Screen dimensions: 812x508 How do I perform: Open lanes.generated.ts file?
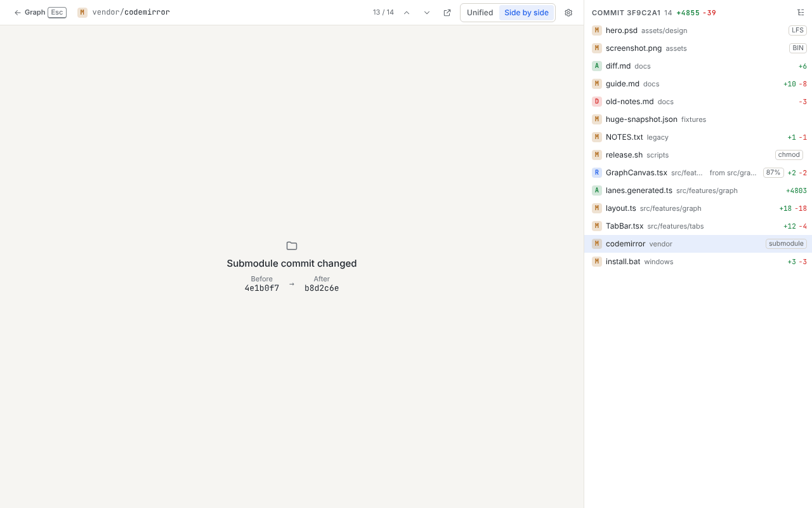[698, 190]
